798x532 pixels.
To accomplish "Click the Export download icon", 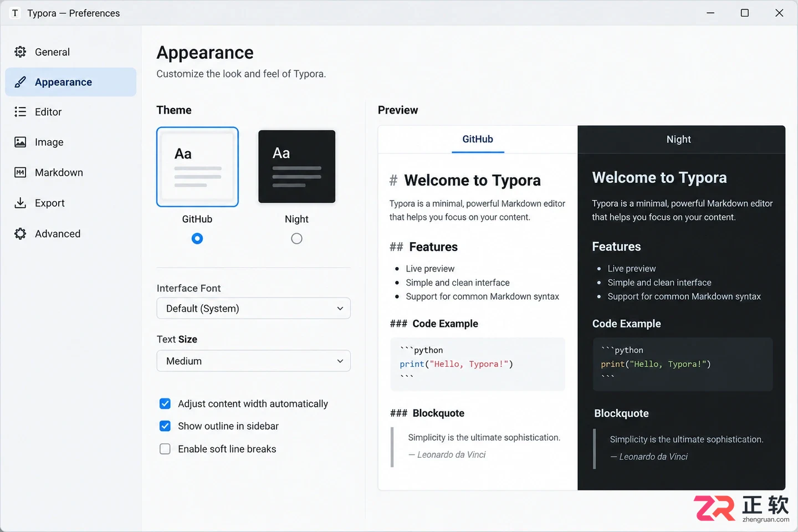I will (x=21, y=203).
